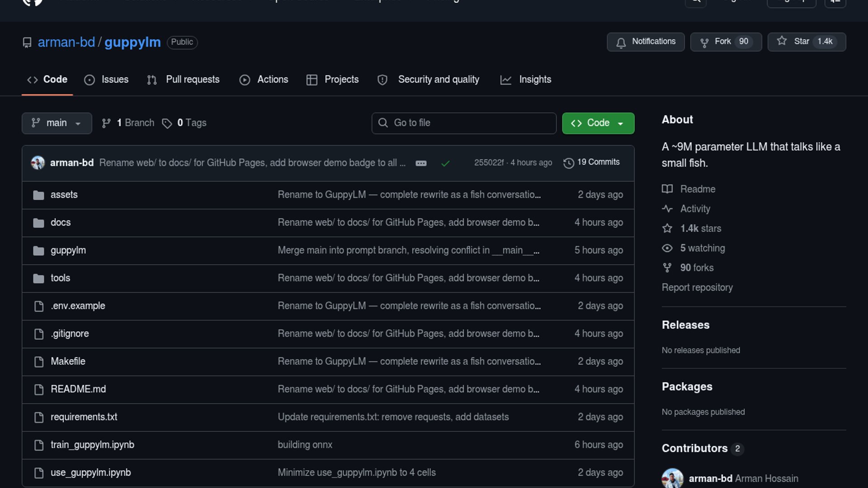The width and height of the screenshot is (868, 488).
Task: Click the Go to file search field
Action: pyautogui.click(x=464, y=123)
